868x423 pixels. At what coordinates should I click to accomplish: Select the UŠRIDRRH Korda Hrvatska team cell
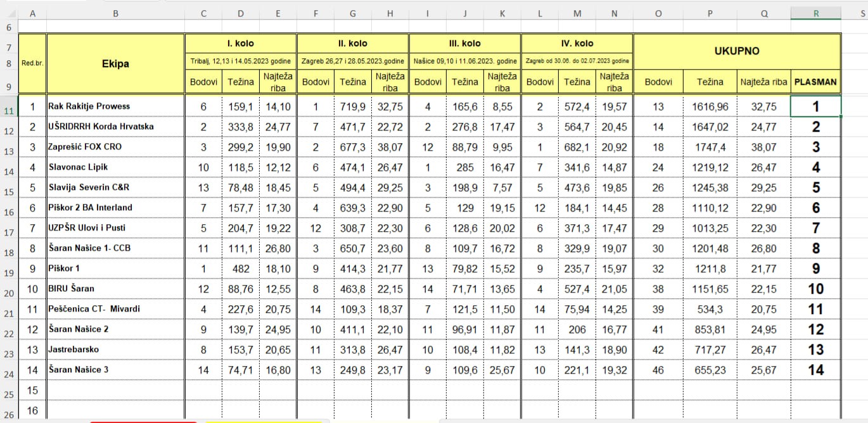(115, 127)
